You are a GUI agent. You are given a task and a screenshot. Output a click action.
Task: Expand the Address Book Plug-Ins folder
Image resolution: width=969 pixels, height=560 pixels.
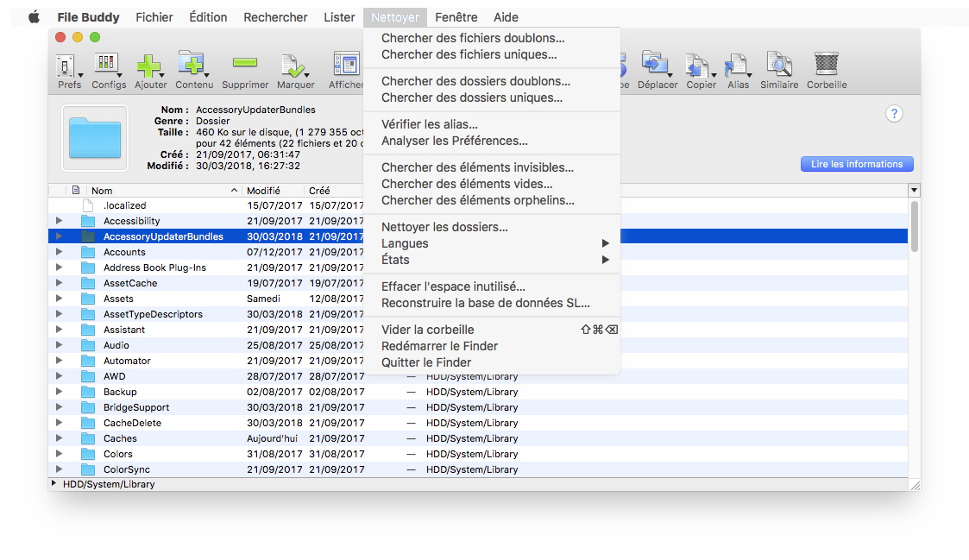click(x=59, y=267)
